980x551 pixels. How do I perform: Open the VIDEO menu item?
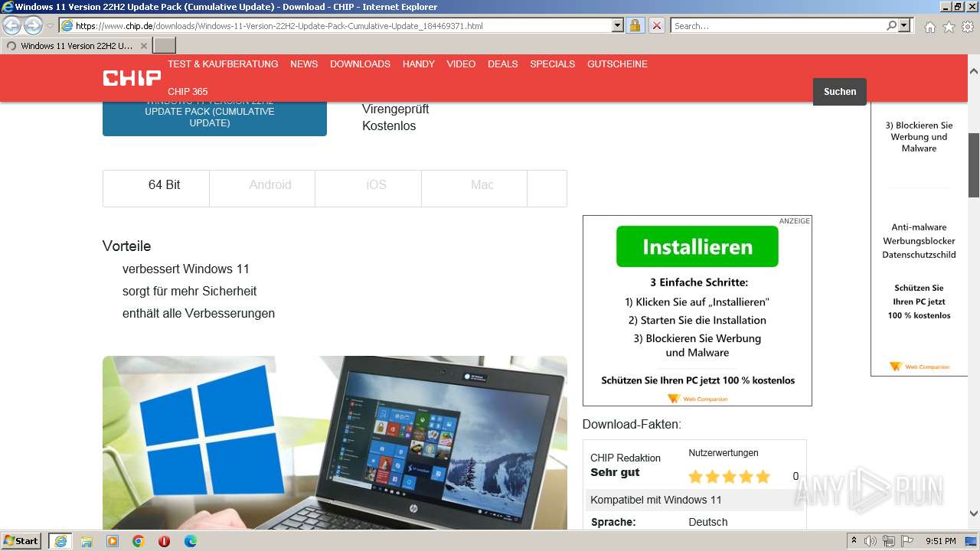coord(461,64)
